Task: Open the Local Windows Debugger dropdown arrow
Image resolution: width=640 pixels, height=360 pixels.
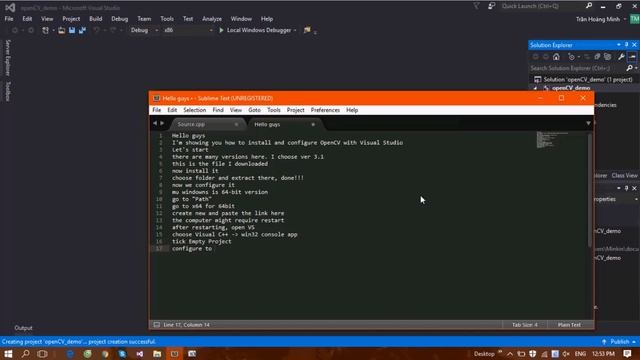Action: [295, 30]
